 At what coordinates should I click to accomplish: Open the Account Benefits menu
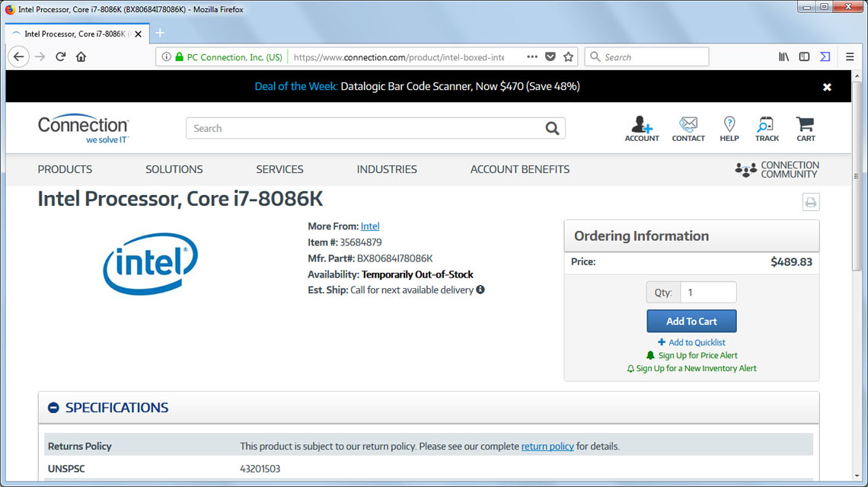coord(520,169)
